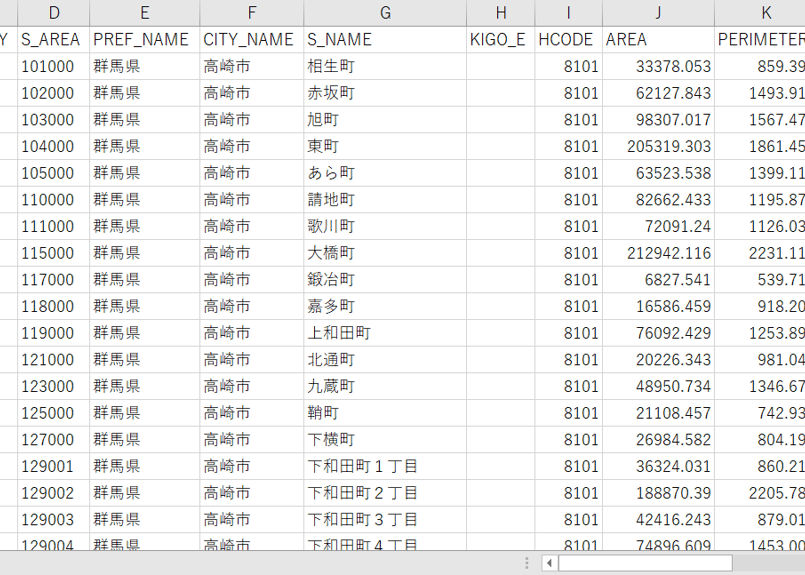
Task: Select cell あら町
Action: click(385, 173)
